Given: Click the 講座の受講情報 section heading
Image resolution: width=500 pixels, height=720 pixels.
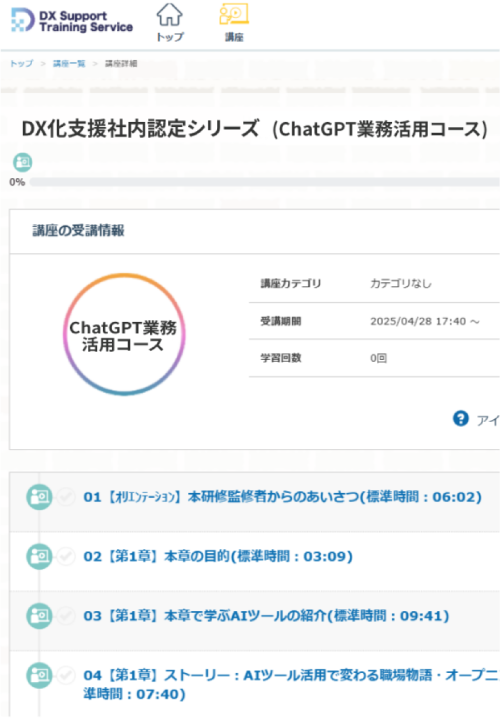Looking at the screenshot, I should 79,231.
